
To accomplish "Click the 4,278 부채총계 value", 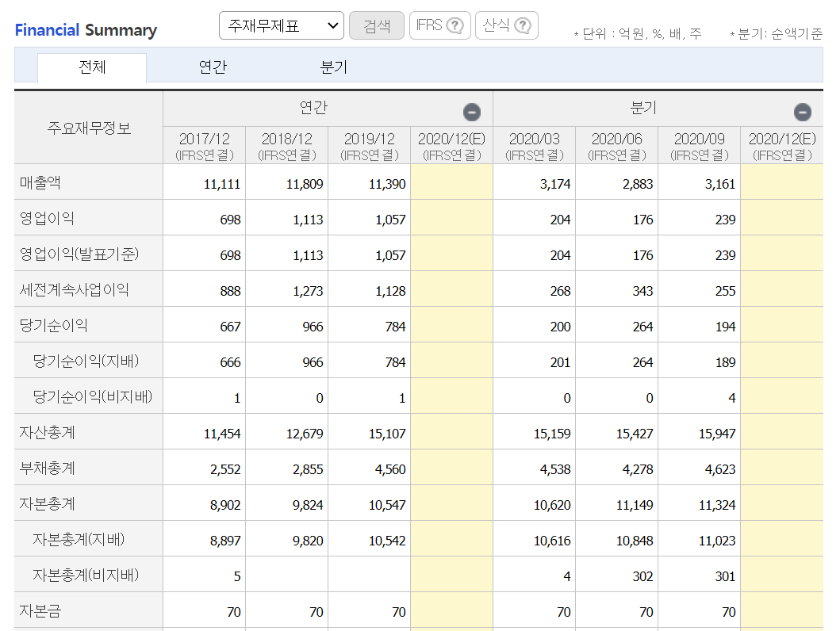I will 638,470.
